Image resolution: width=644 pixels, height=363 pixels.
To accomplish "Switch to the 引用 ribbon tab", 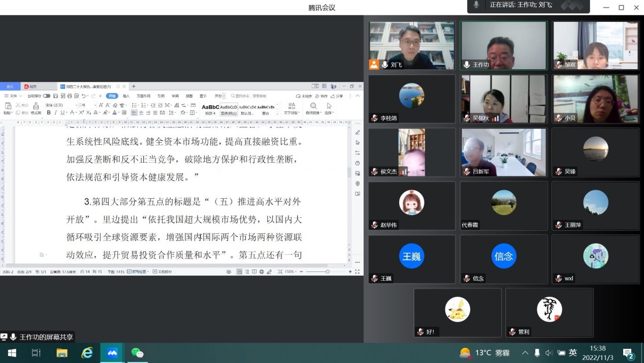I will [161, 96].
